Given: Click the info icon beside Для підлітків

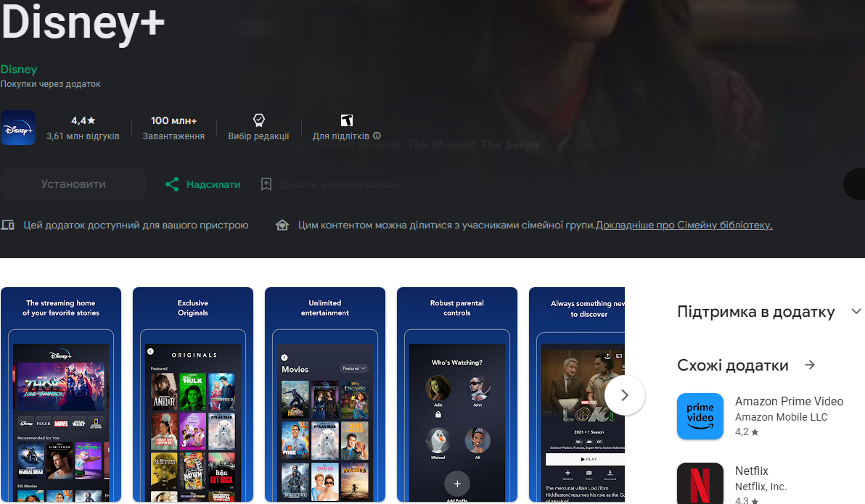Looking at the screenshot, I should point(377,136).
